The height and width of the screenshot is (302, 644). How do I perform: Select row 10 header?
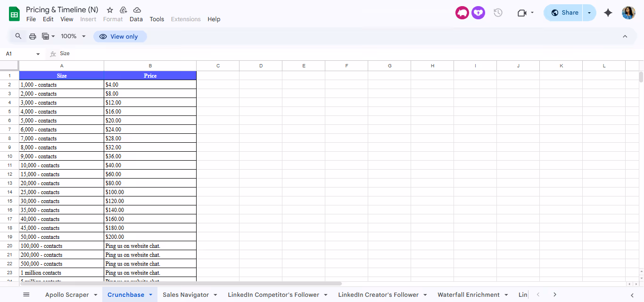click(9, 156)
